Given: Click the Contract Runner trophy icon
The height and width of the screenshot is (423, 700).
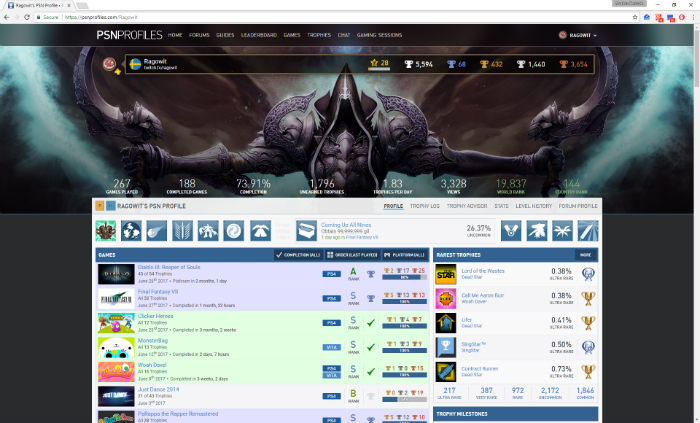Looking at the screenshot, I should (446, 372).
